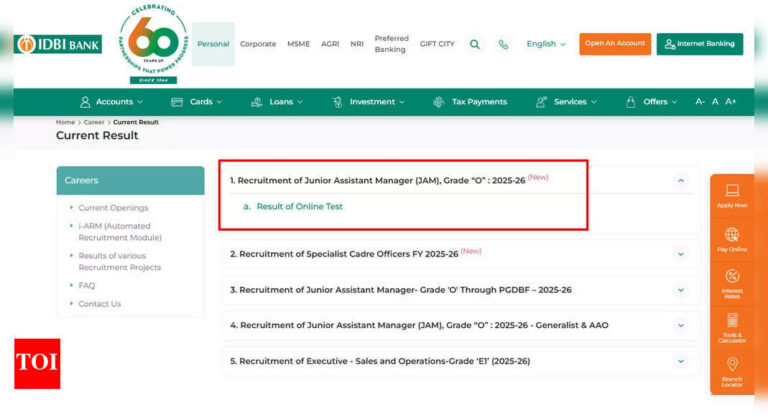Click the Investment plant icon
The width and height of the screenshot is (768, 417).
(337, 102)
